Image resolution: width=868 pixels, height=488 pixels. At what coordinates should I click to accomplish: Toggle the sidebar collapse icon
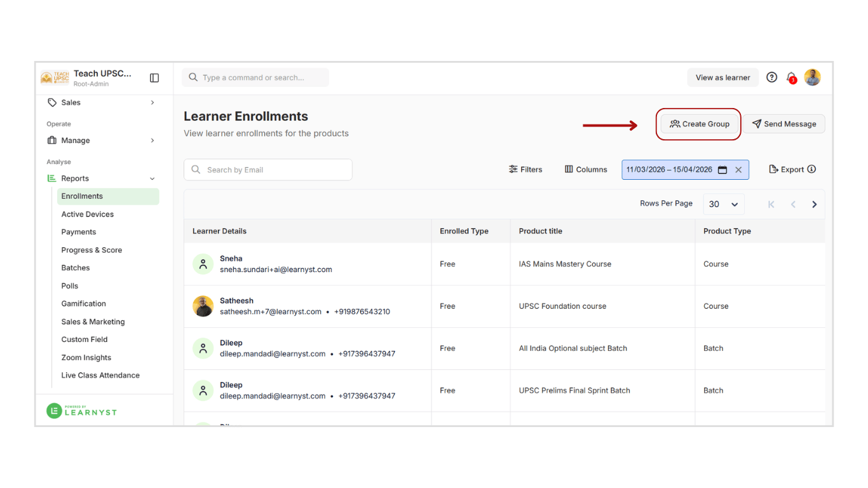[154, 78]
